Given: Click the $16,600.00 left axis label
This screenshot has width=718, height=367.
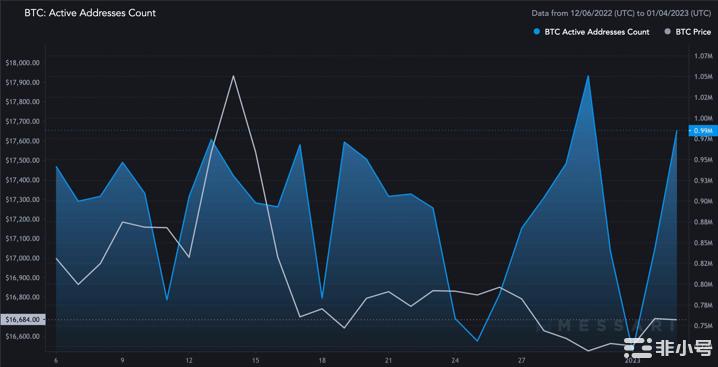Looking at the screenshot, I should coord(22,336).
